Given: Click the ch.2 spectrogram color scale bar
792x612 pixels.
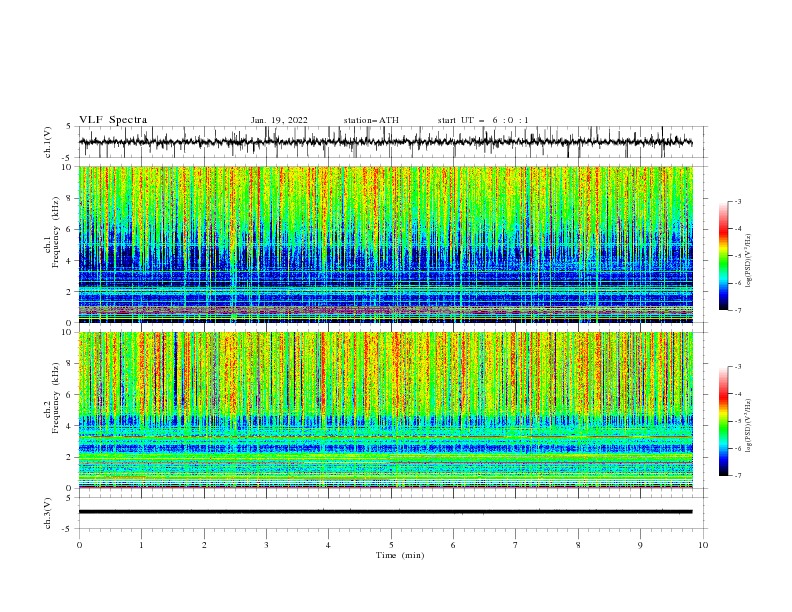Looking at the screenshot, I should point(723,421).
